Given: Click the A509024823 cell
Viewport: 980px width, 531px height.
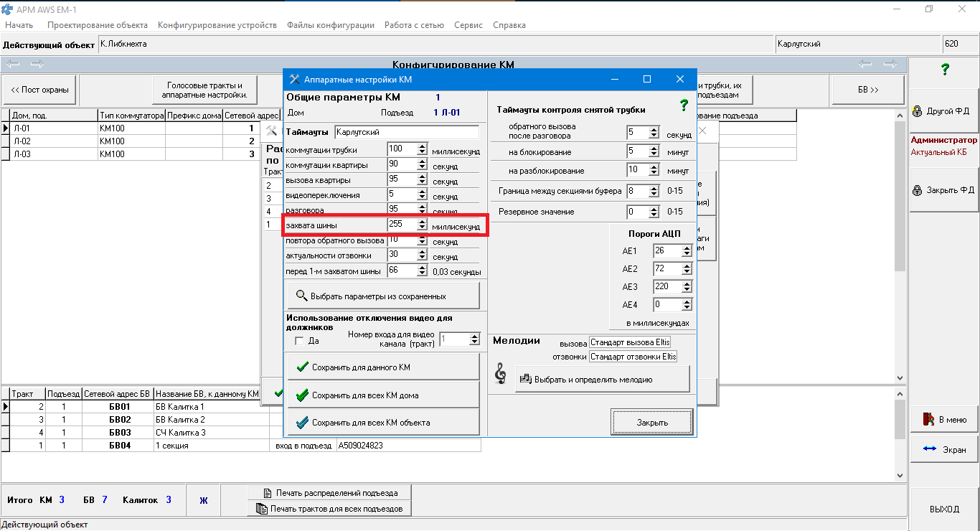Looking at the screenshot, I should [408, 446].
